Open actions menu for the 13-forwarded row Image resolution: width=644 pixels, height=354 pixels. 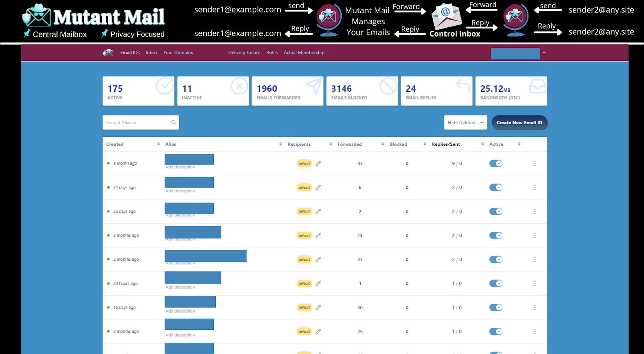535,235
